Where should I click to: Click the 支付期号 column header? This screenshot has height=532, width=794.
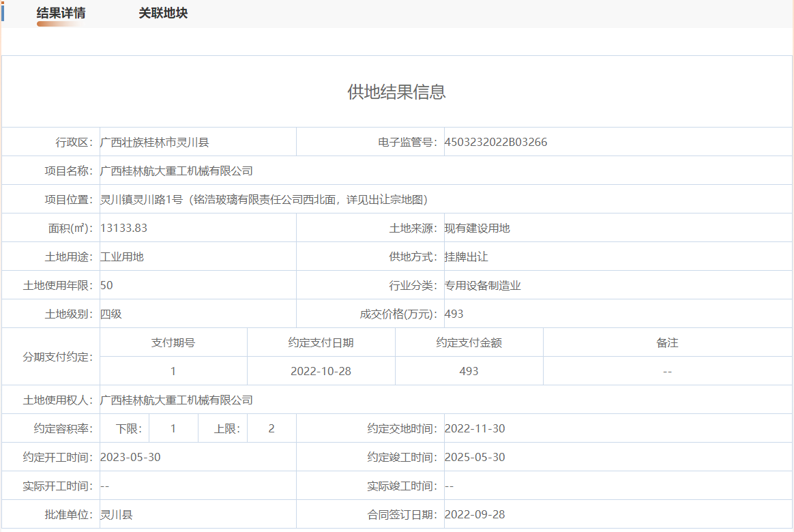(173, 343)
